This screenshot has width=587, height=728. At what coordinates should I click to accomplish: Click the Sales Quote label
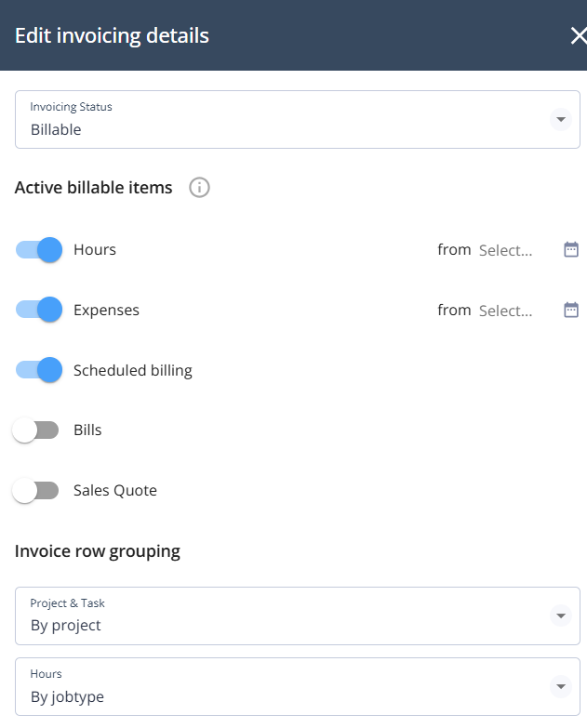[x=115, y=491]
